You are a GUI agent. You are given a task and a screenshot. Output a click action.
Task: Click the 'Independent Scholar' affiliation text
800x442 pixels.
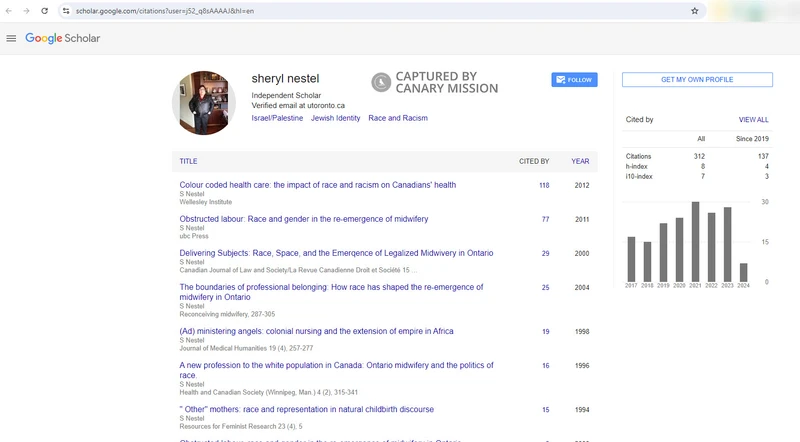286,95
